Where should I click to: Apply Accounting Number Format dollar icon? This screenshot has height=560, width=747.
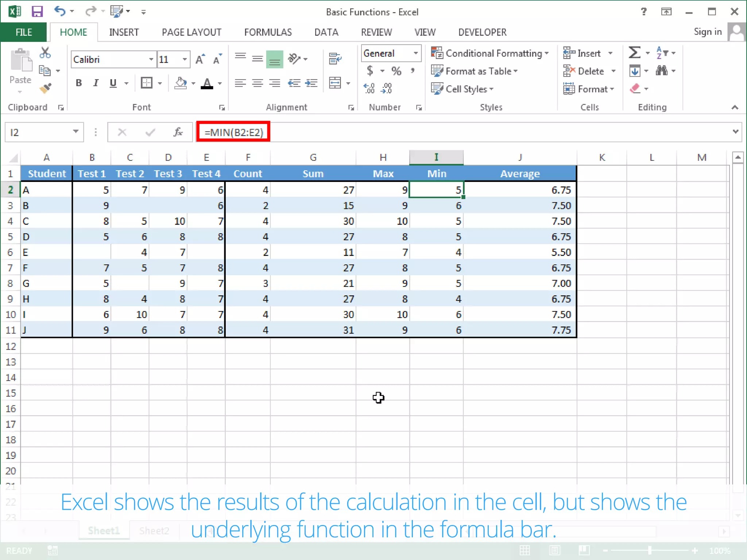[370, 70]
